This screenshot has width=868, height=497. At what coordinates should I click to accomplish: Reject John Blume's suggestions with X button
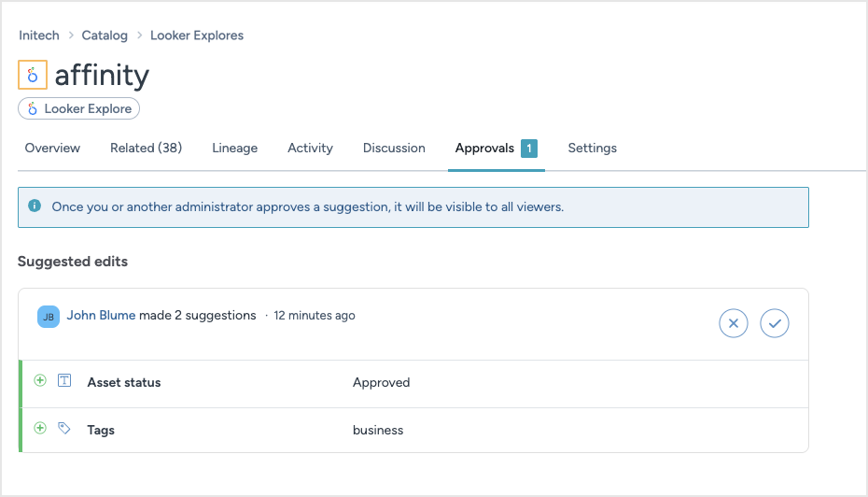point(734,323)
